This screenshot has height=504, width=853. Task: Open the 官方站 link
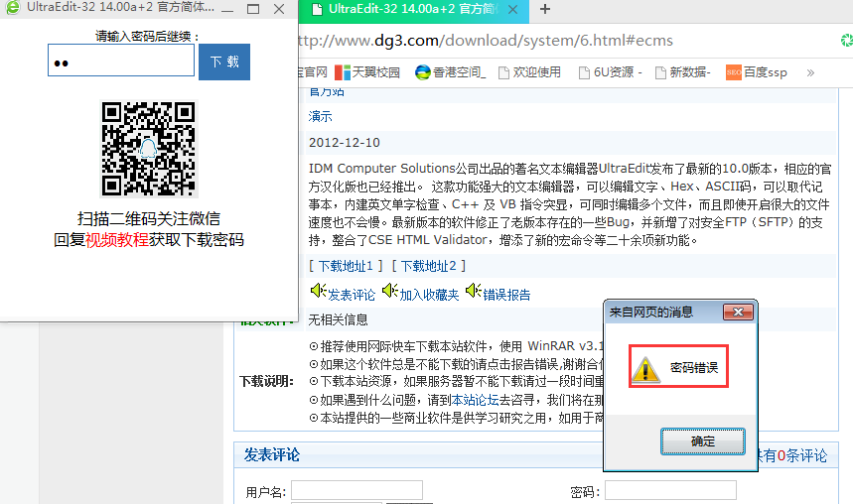(327, 91)
